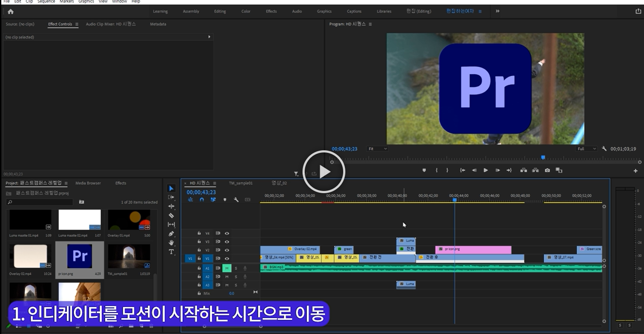644x334 pixels.
Task: Click the Quick Export share icon
Action: (x=638, y=12)
